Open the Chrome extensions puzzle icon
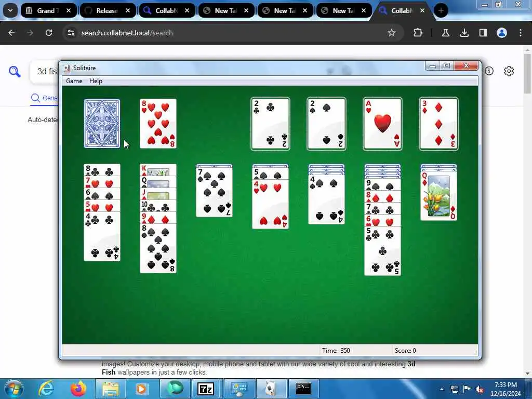Viewport: 532px width, 399px height. [418, 33]
